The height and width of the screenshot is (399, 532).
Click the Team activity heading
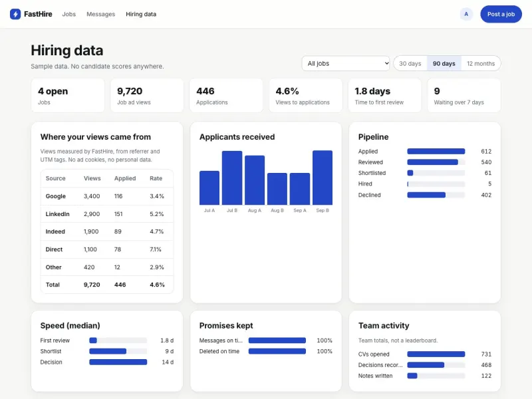pos(384,325)
